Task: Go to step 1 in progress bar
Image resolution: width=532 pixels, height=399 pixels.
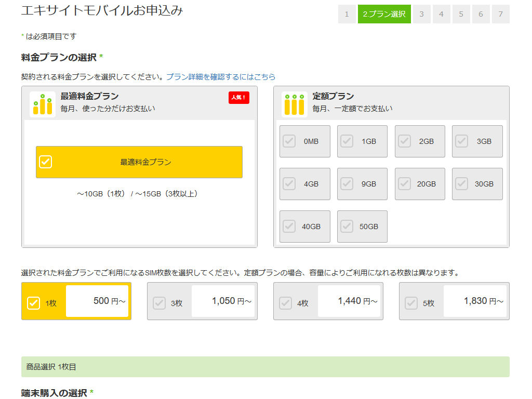Action: pyautogui.click(x=347, y=14)
